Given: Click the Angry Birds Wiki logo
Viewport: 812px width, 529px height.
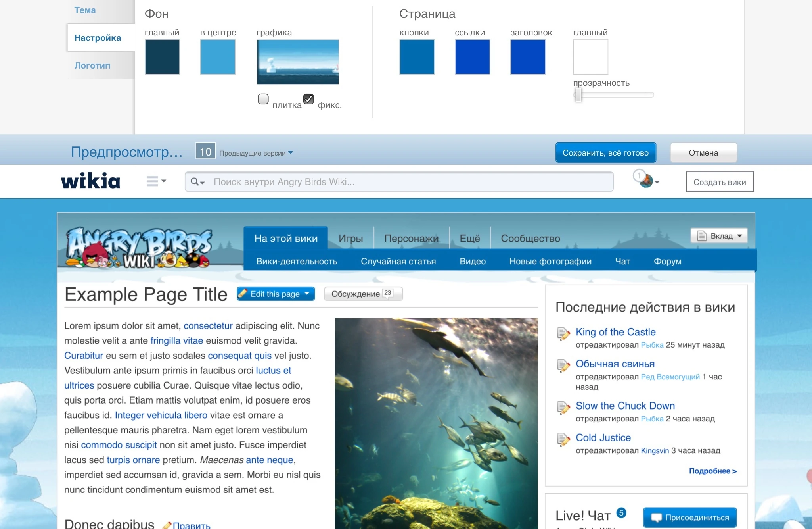Looking at the screenshot, I should (x=138, y=248).
